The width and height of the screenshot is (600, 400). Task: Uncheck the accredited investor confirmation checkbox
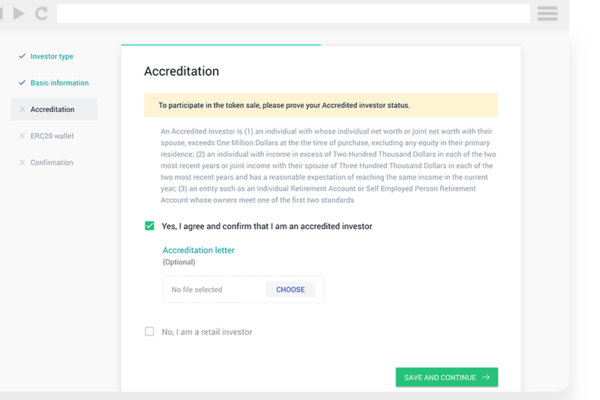[150, 226]
